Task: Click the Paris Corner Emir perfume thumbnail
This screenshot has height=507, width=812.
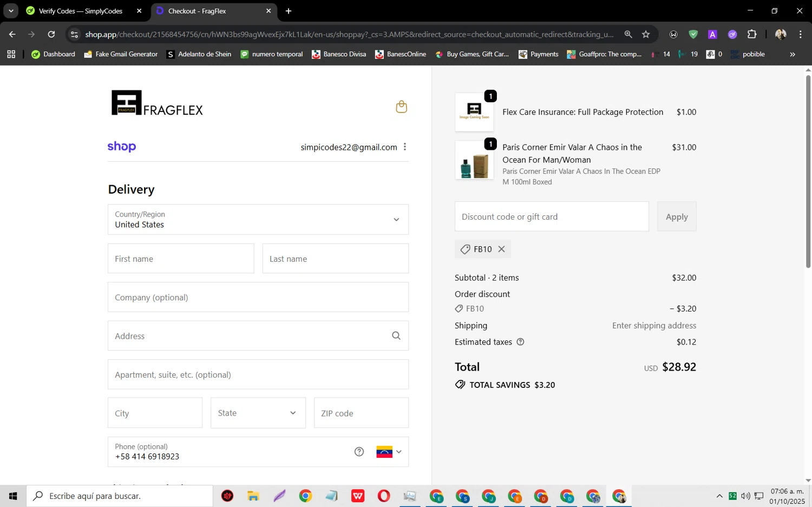Action: [x=474, y=160]
